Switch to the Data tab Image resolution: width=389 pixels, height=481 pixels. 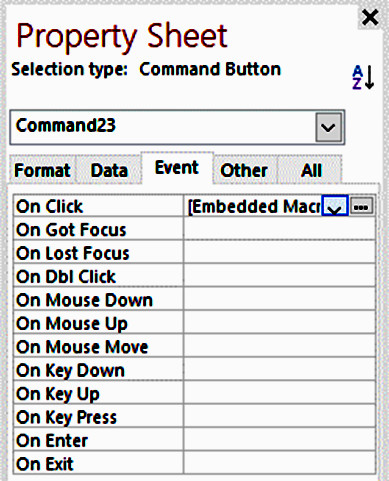coord(109,170)
